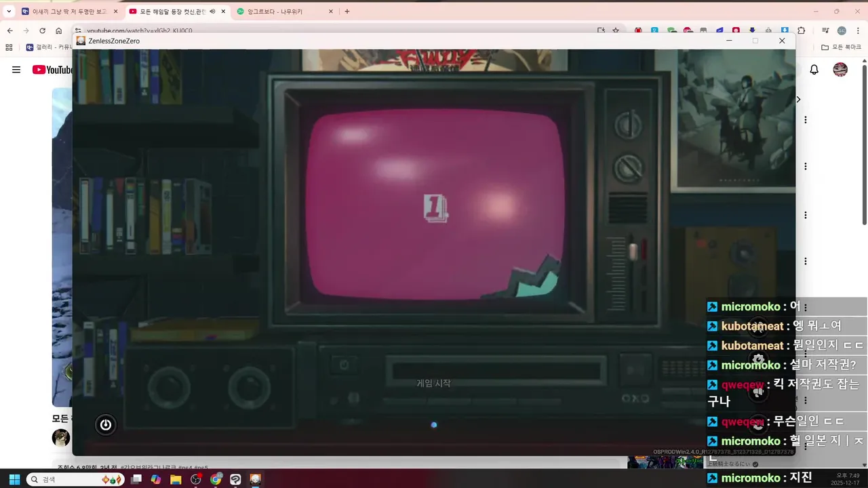Close the 앙그르보다 - 나무위키 tab

pos(331,12)
